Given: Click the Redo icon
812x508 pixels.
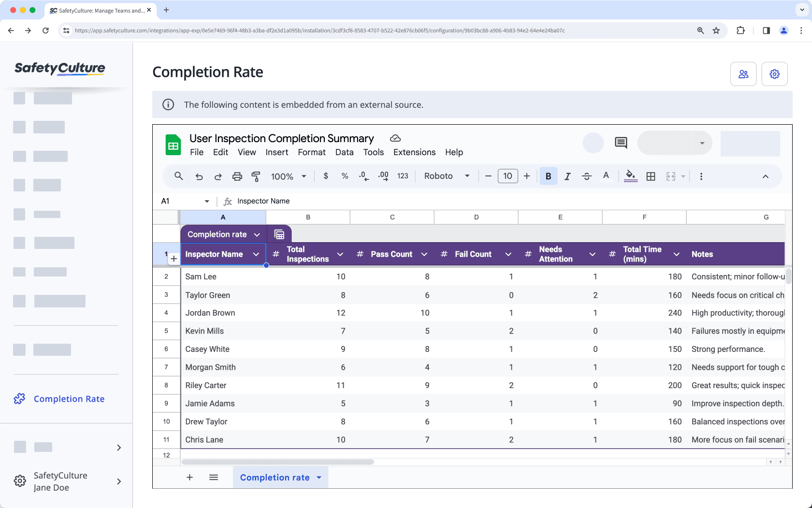Looking at the screenshot, I should 218,176.
